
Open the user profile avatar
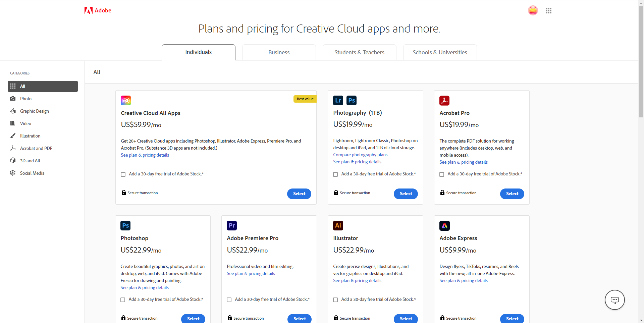[x=533, y=10]
